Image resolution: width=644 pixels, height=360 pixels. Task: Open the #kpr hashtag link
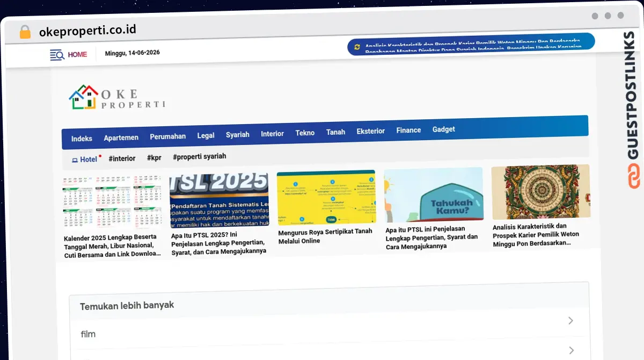pyautogui.click(x=154, y=158)
